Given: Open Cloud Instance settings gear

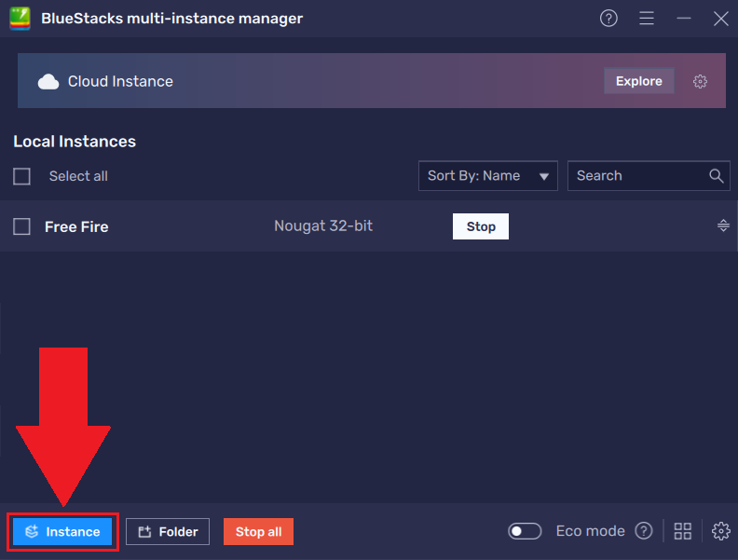Looking at the screenshot, I should pyautogui.click(x=700, y=81).
